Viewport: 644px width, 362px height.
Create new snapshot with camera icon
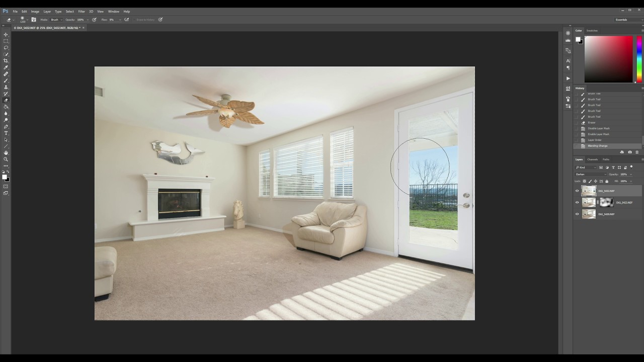pyautogui.click(x=630, y=152)
